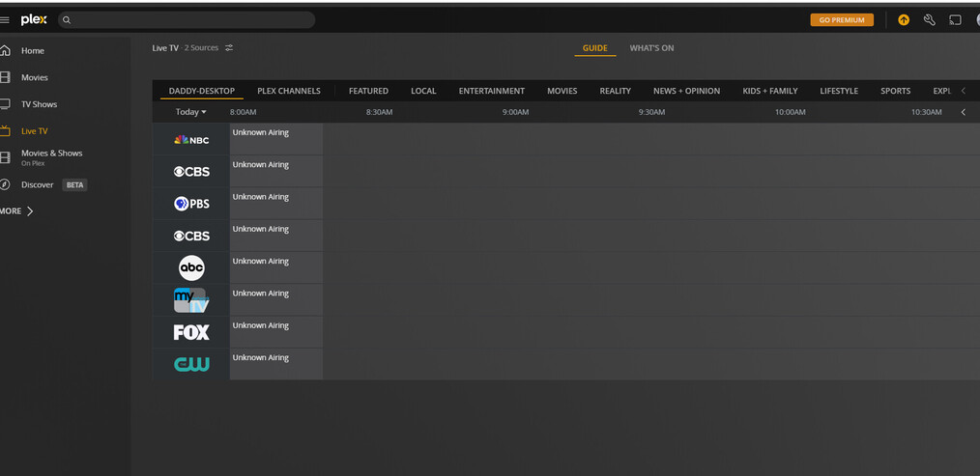Open Unknown Airing on FOX row
The width and height of the screenshot is (980, 476).
(276, 332)
